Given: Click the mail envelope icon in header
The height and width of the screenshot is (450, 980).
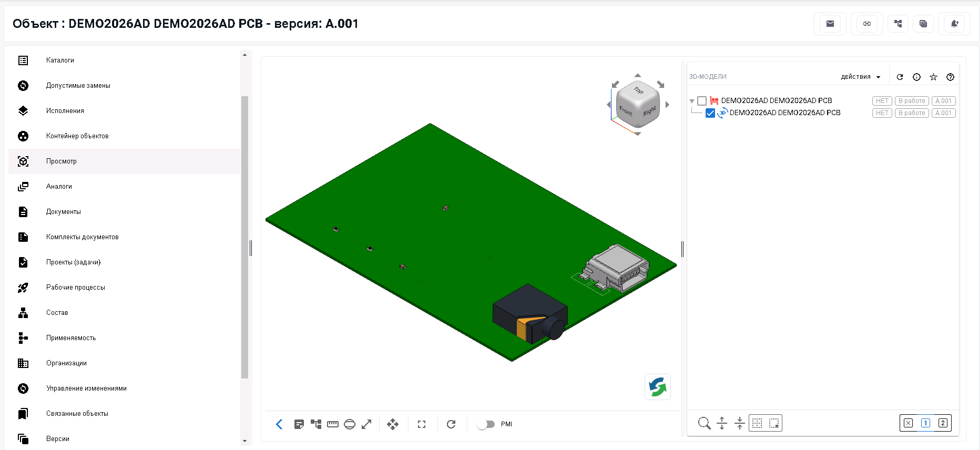Looking at the screenshot, I should coord(830,24).
